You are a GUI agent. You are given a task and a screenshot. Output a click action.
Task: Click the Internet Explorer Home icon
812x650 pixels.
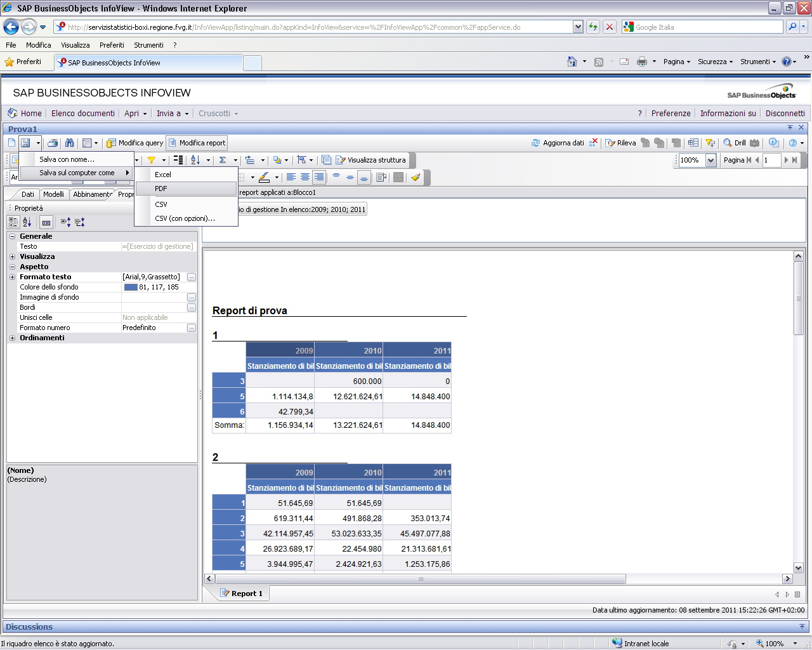click(x=572, y=62)
